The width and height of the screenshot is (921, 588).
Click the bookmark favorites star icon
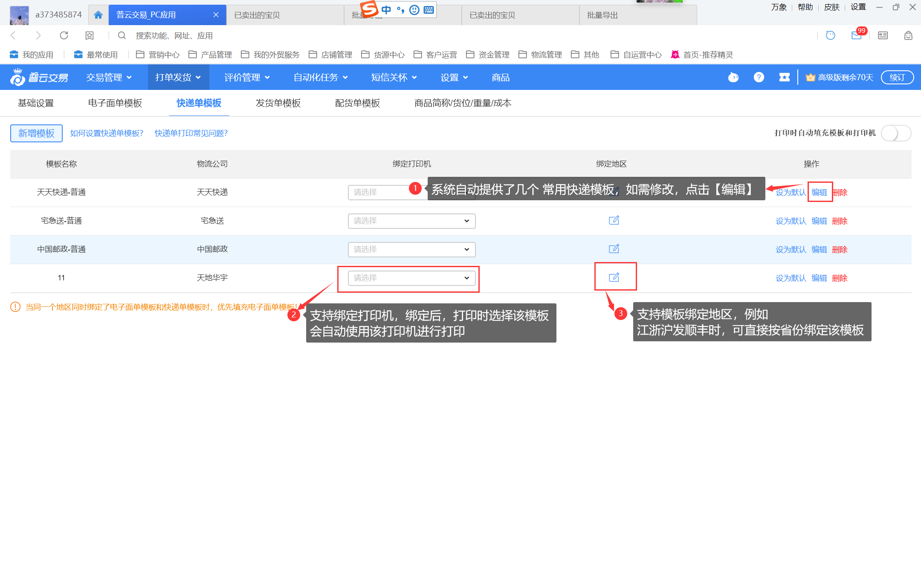90,35
